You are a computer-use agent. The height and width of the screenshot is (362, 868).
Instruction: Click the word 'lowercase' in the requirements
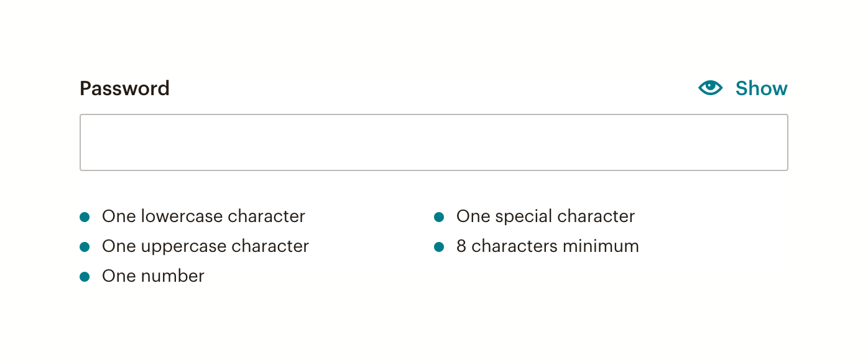coord(182,216)
